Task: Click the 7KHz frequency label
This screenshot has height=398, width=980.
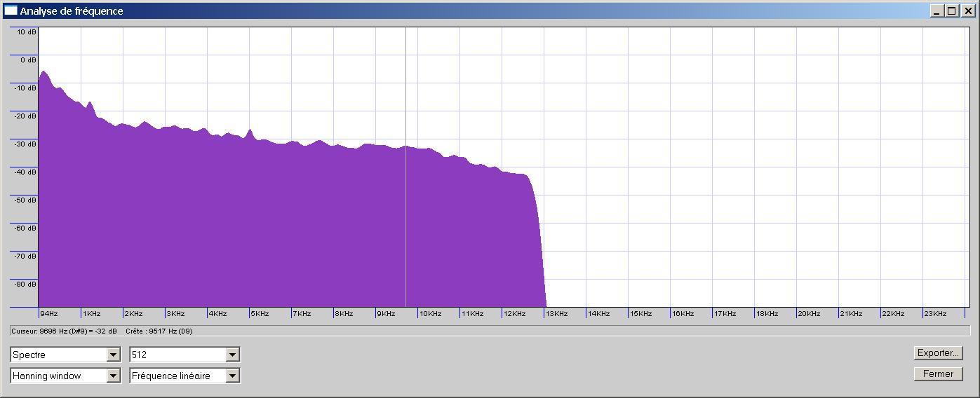Action: click(x=302, y=313)
